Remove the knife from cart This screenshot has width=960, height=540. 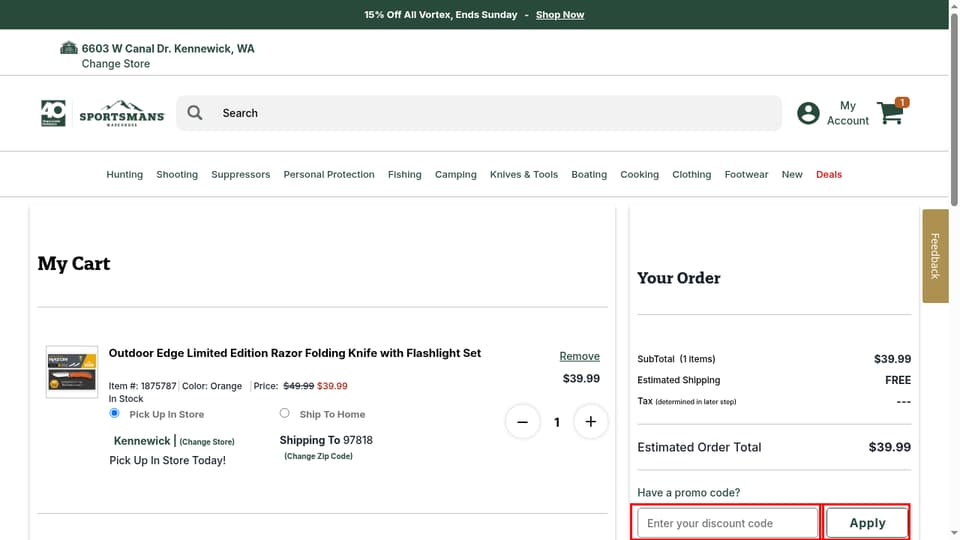(579, 356)
